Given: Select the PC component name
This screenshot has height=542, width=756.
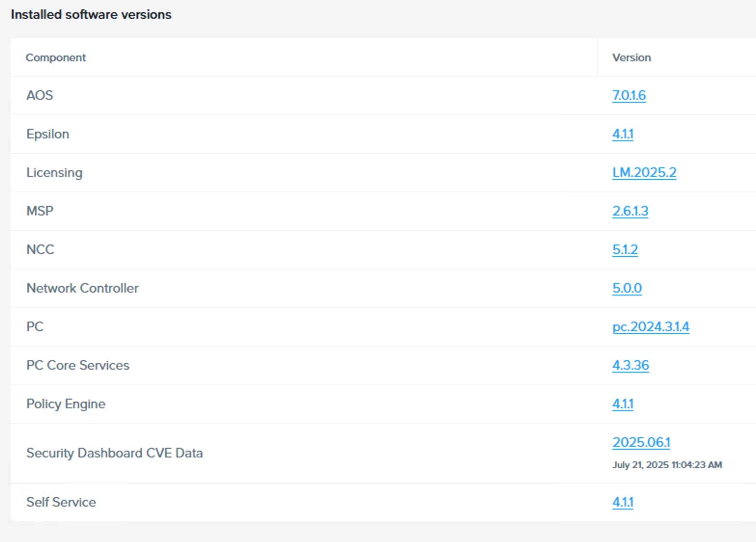Looking at the screenshot, I should [x=35, y=327].
